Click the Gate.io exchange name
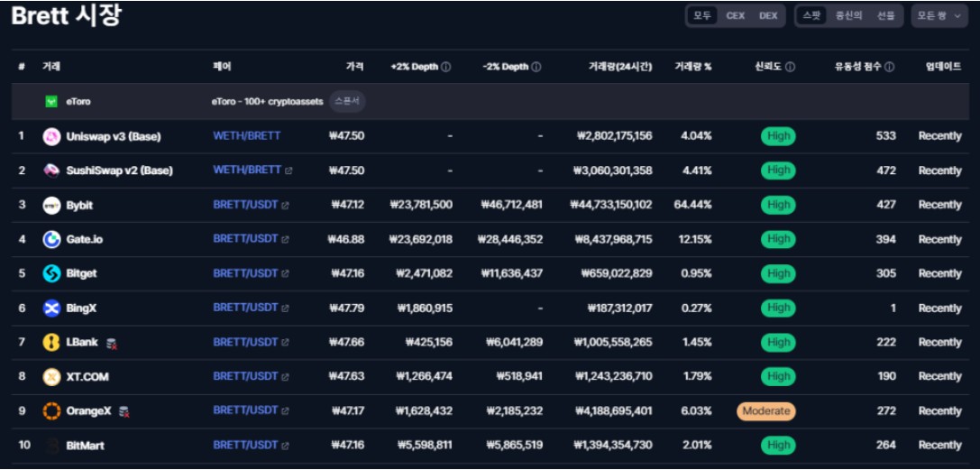This screenshot has height=470, width=980. coord(85,239)
